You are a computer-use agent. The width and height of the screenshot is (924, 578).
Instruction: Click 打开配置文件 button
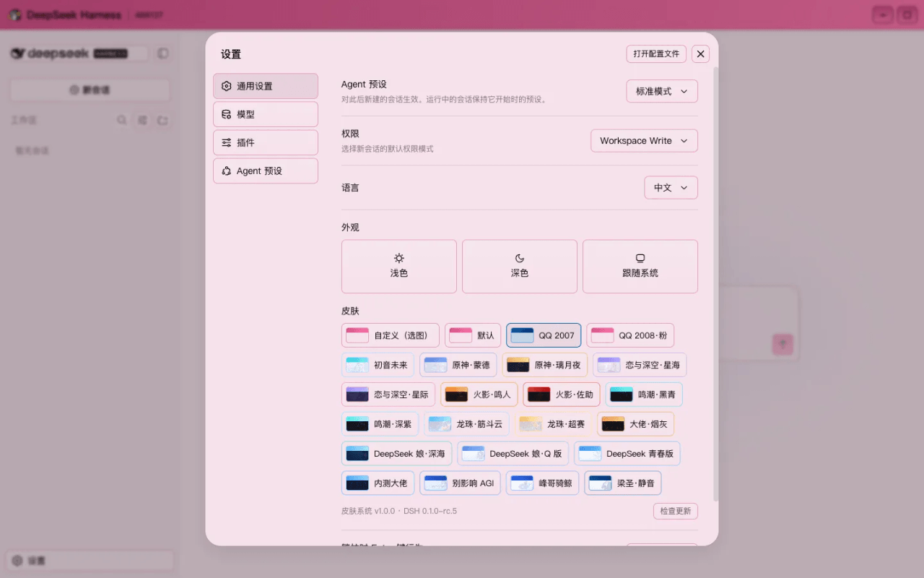click(656, 53)
